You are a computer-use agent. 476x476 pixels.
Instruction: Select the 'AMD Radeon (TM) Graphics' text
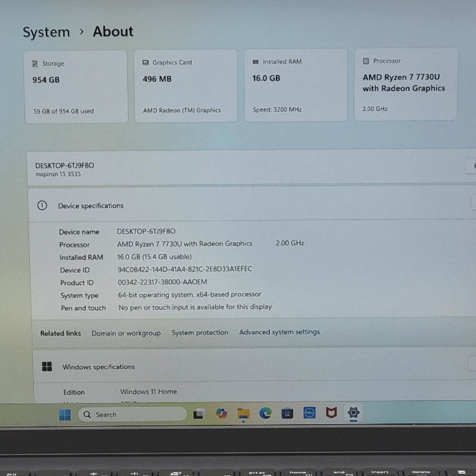tap(182, 110)
